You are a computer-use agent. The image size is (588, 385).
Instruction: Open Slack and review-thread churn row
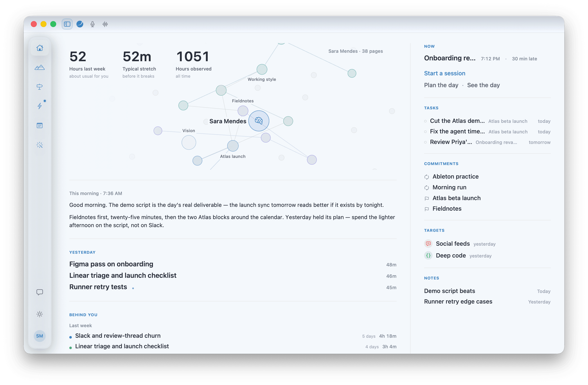(x=233, y=336)
